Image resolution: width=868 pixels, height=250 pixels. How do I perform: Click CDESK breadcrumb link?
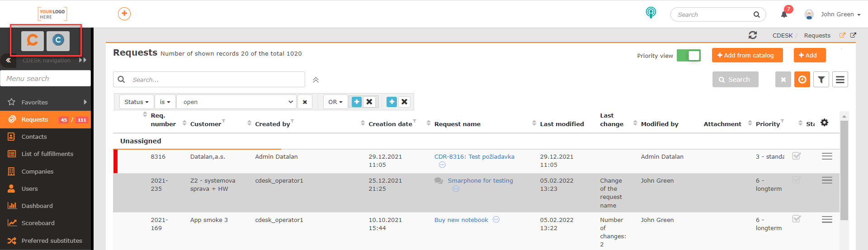pos(783,35)
